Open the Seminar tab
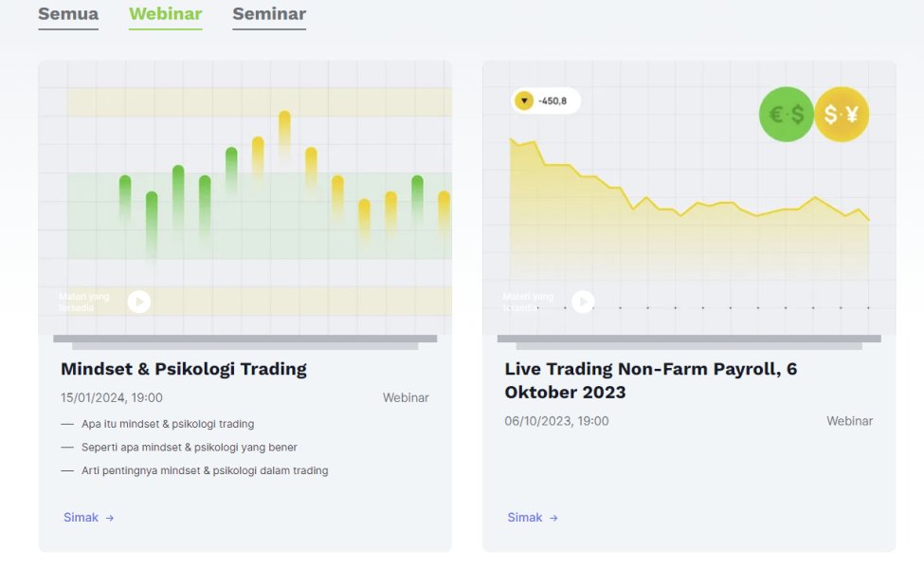The height and width of the screenshot is (569, 924). pos(268,14)
